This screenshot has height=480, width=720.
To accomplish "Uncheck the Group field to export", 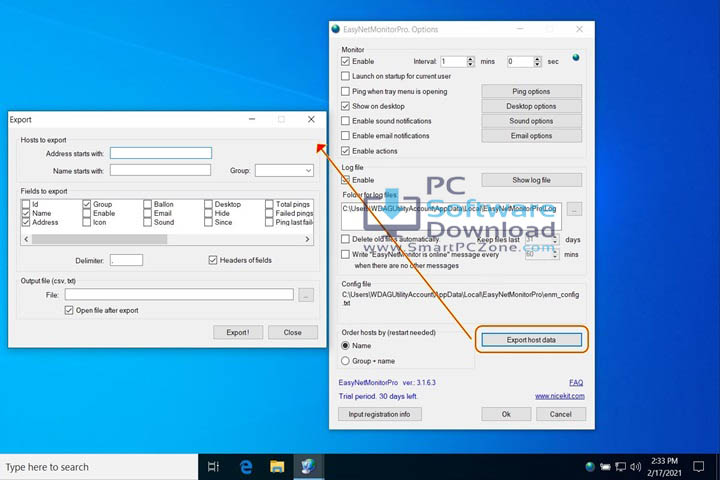I will click(x=87, y=204).
